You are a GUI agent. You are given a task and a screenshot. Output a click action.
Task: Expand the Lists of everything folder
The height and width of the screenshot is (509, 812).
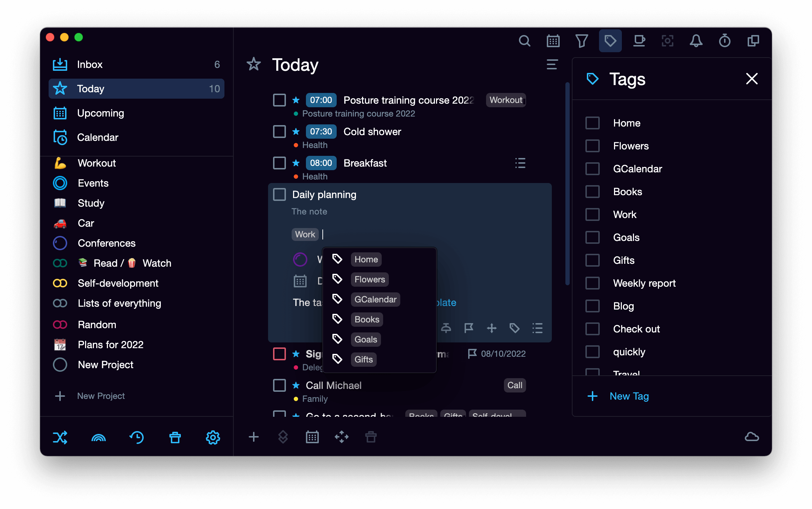[x=60, y=303]
